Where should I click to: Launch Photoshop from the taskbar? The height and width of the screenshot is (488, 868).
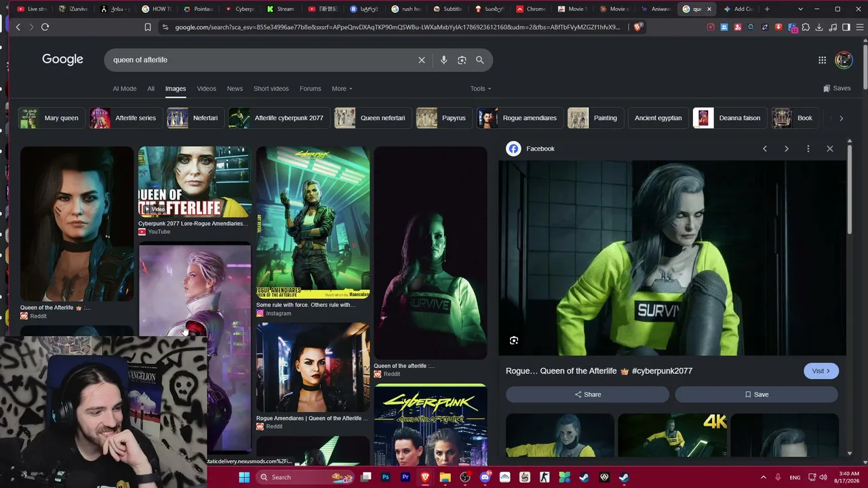(386, 477)
